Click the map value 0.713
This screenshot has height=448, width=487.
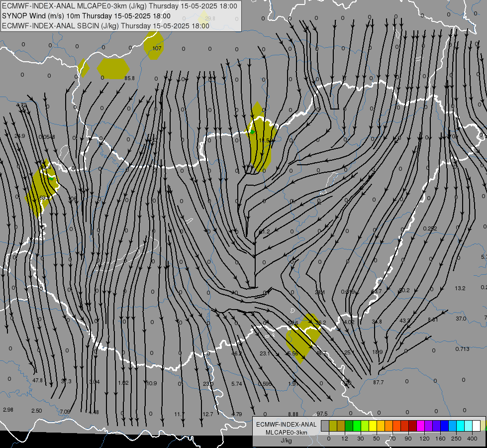click(463, 349)
